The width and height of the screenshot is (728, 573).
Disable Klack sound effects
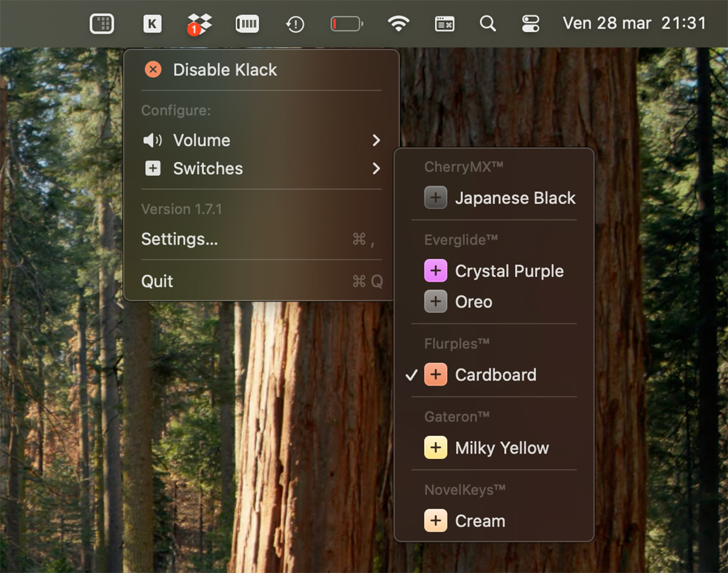224,69
